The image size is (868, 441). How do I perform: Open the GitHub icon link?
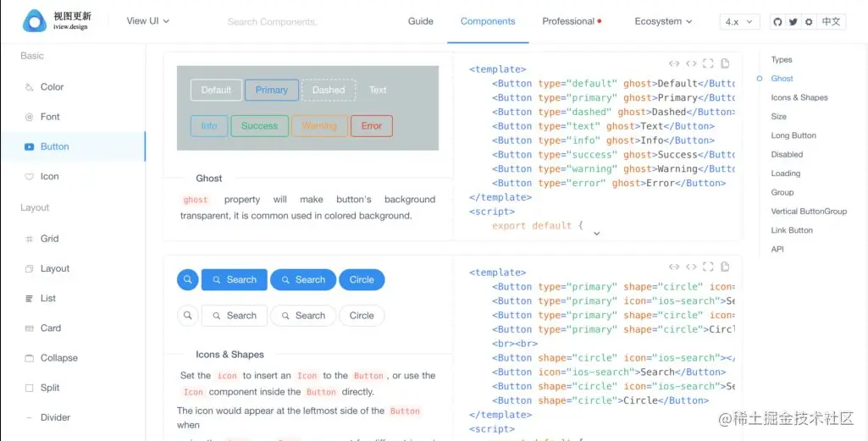tap(777, 21)
